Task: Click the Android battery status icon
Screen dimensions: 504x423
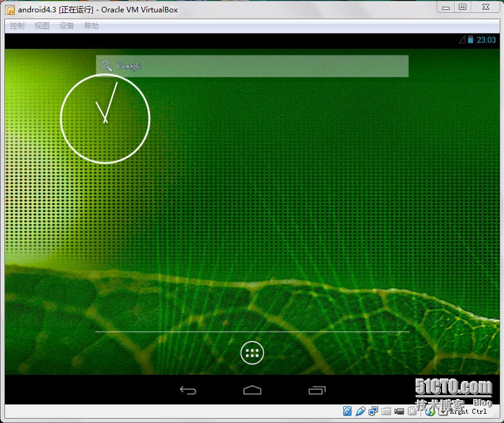Action: (x=471, y=40)
